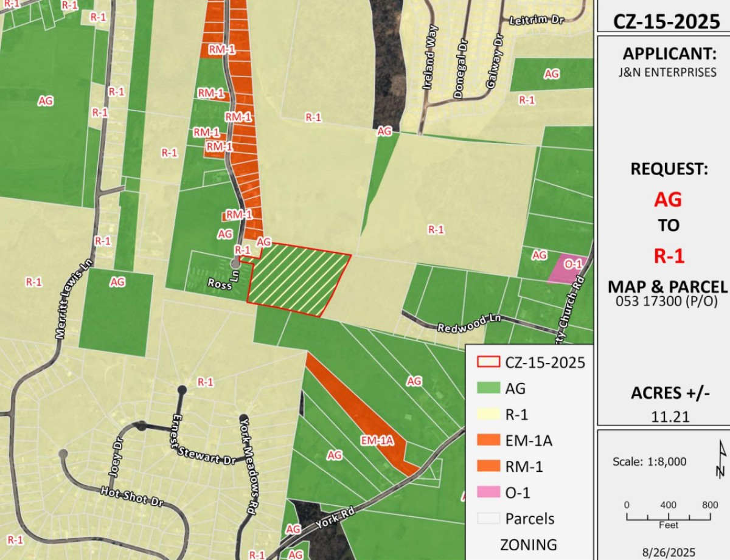Click the red hatched rezoning parcel
The width and height of the screenshot is (730, 560).
298,280
